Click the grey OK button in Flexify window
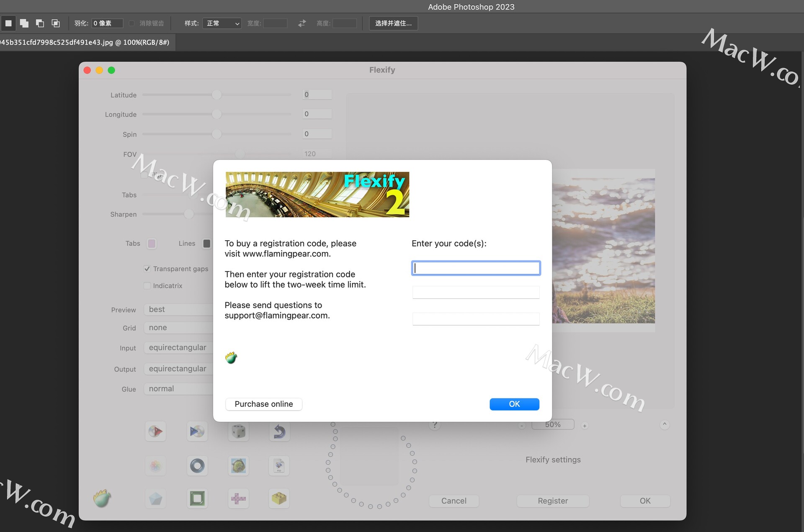Image resolution: width=804 pixels, height=532 pixels. [x=645, y=501]
